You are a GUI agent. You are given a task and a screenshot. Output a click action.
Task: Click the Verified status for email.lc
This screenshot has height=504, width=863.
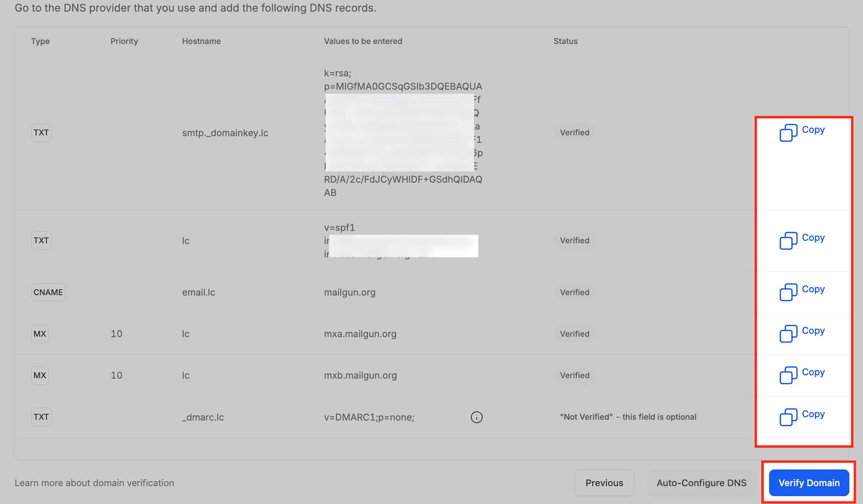(x=574, y=292)
